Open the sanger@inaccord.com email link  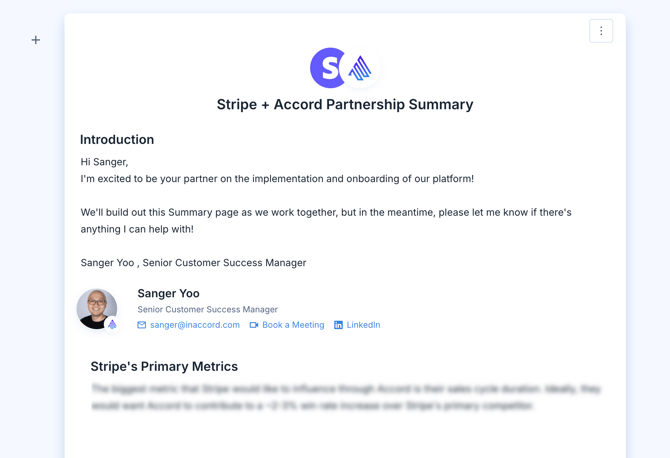(195, 325)
